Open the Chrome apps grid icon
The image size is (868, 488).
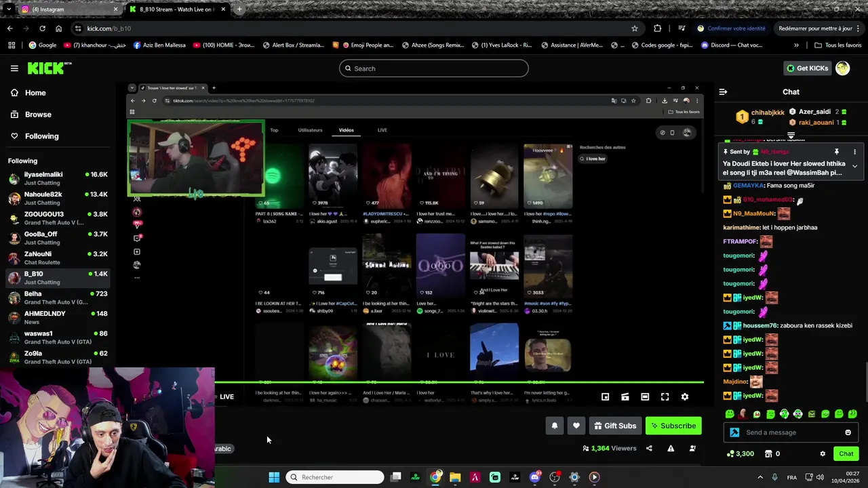[12, 45]
